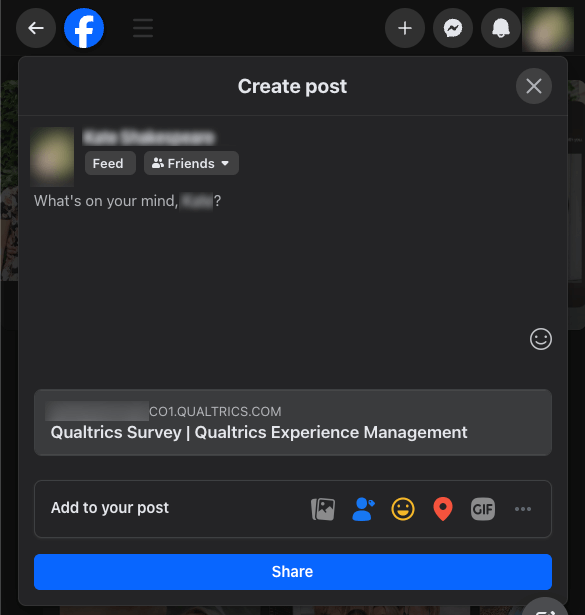Screen dimensions: 585x615
Task: Add photo or video to post
Action: pyautogui.click(x=323, y=509)
